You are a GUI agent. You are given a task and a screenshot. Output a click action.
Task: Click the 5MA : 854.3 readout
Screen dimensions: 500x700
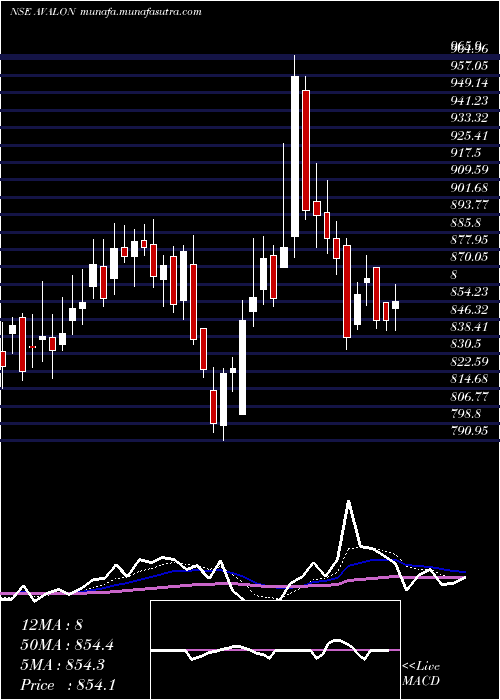62,665
